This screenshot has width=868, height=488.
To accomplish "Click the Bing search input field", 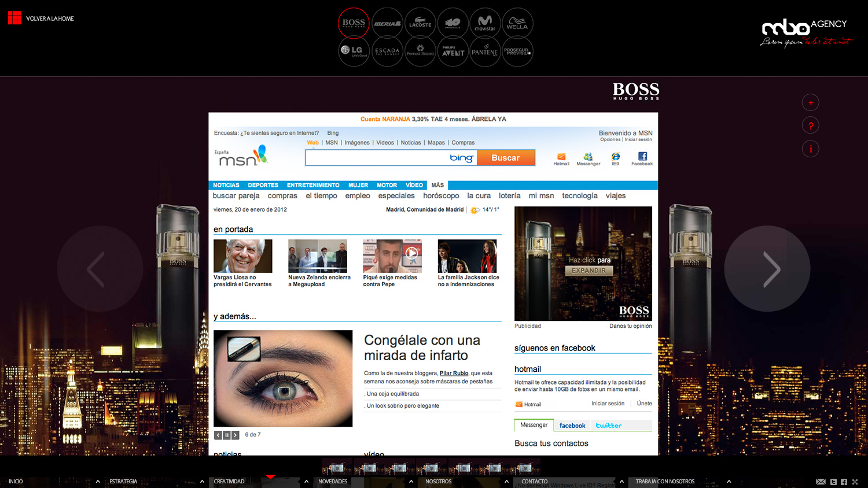I will coord(391,158).
